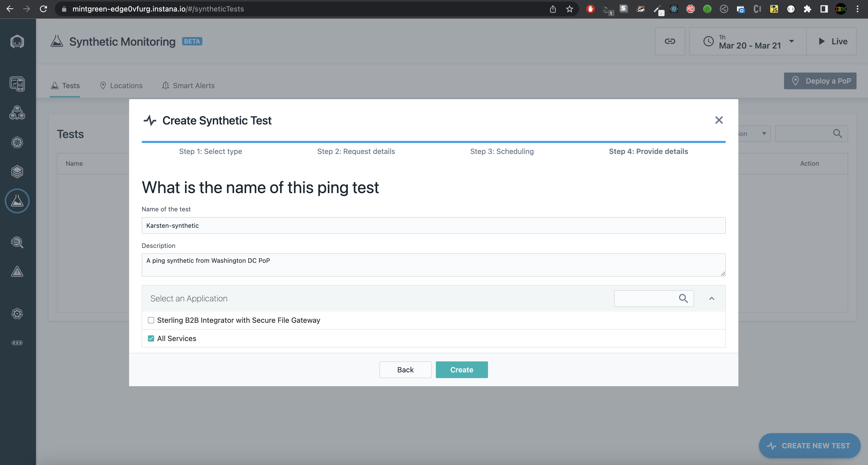Image resolution: width=868 pixels, height=465 pixels.
Task: Switch to the Locations tab
Action: 121,86
